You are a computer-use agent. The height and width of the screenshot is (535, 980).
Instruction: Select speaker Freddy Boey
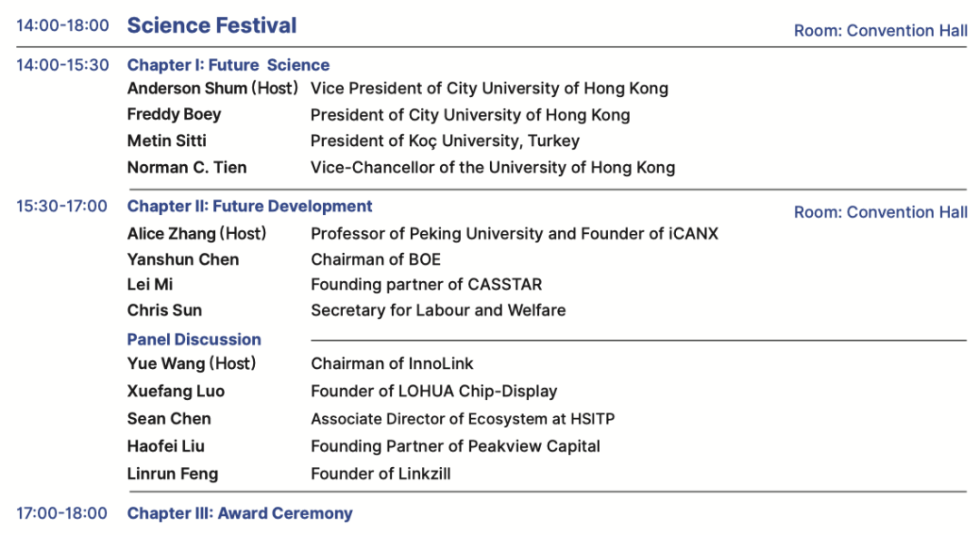pyautogui.click(x=174, y=114)
